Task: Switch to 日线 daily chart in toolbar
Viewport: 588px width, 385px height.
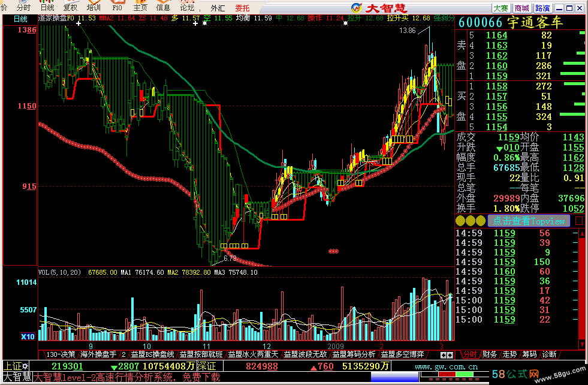Action: point(47,5)
